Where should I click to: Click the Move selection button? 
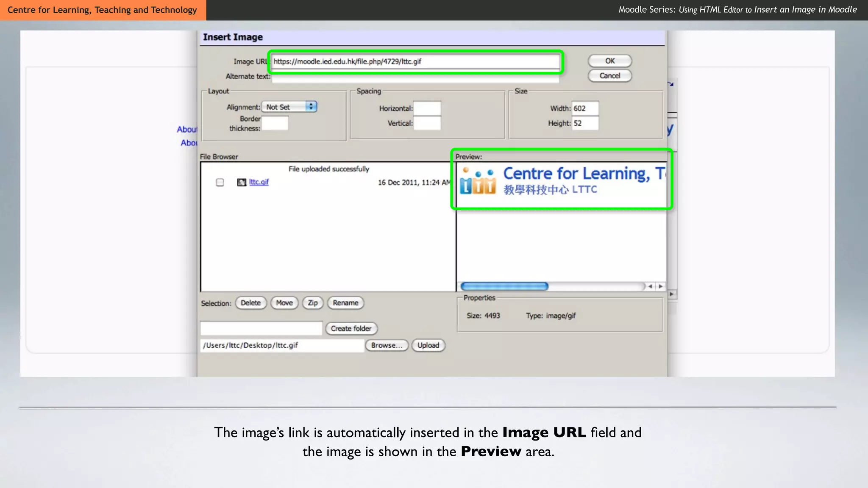pos(284,303)
